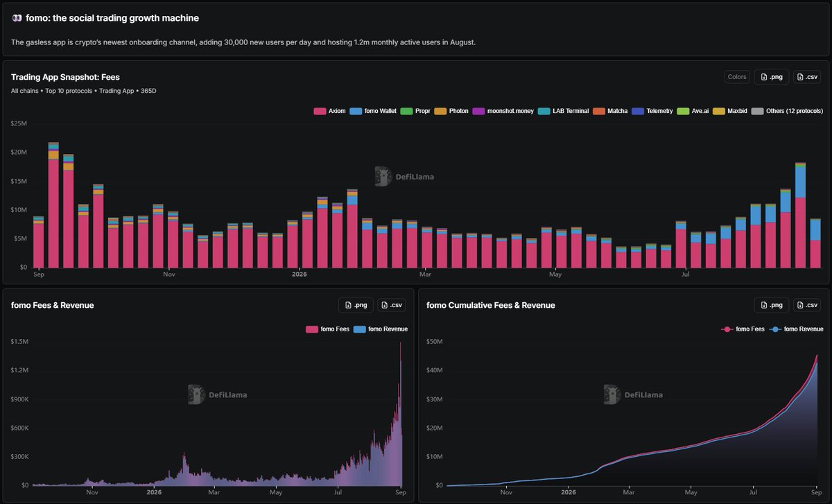Screen dimensions: 832x504
Task: Click the $50M axis label on cumulative chart
Action: (434, 341)
